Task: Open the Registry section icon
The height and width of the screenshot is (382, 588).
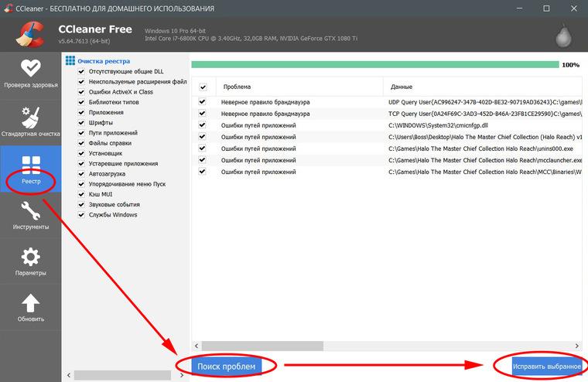Action: tap(31, 165)
